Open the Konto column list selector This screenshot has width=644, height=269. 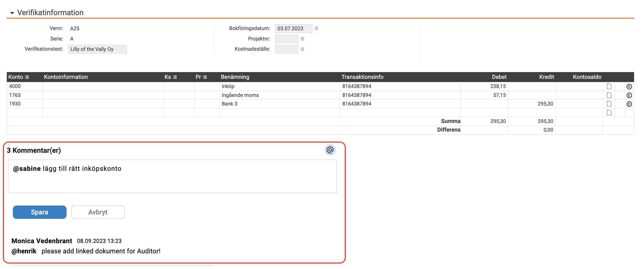(27, 77)
